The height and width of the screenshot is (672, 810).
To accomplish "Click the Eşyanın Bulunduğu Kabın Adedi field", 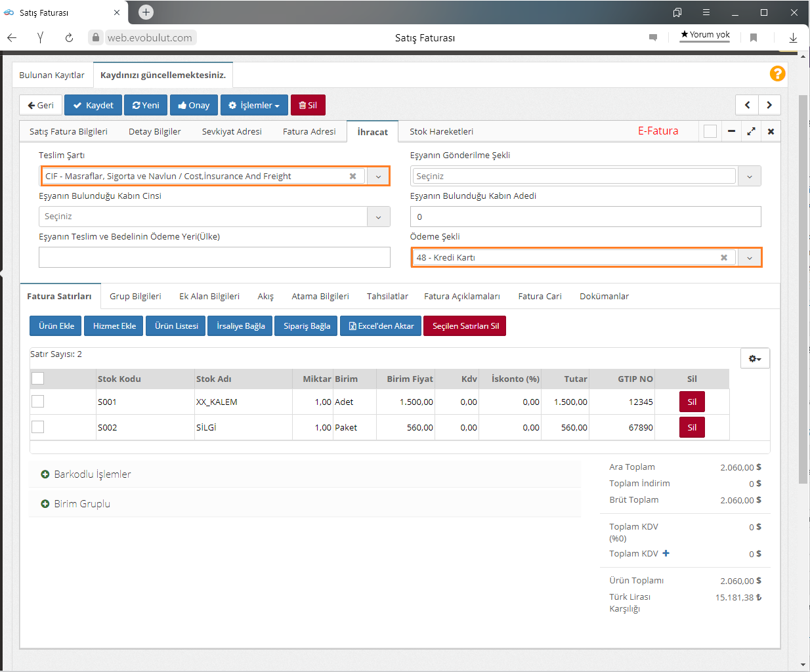I will [x=585, y=217].
